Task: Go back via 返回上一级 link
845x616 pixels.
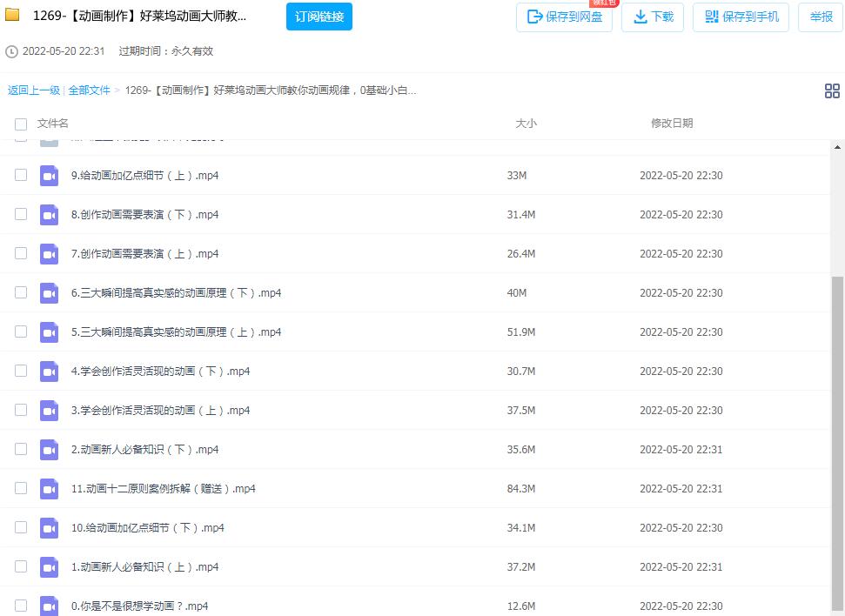Action: (33, 90)
